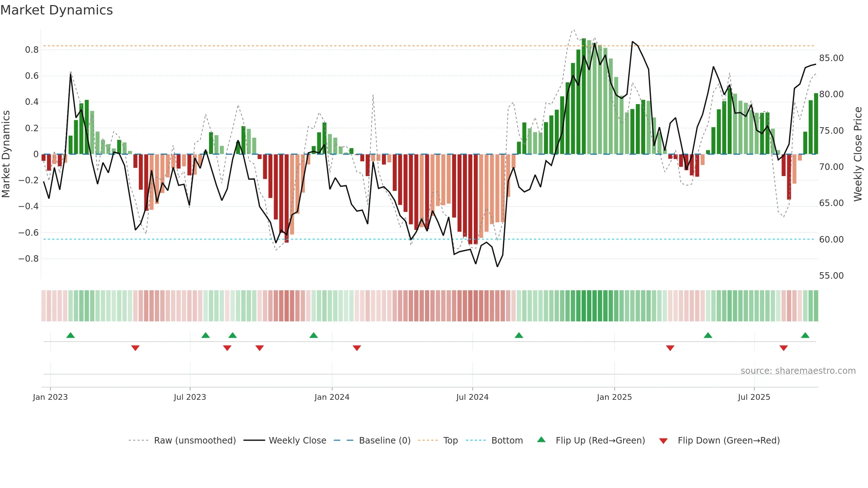Click the 85.00 price axis label
Image resolution: width=868 pixels, height=488 pixels.
(831, 58)
